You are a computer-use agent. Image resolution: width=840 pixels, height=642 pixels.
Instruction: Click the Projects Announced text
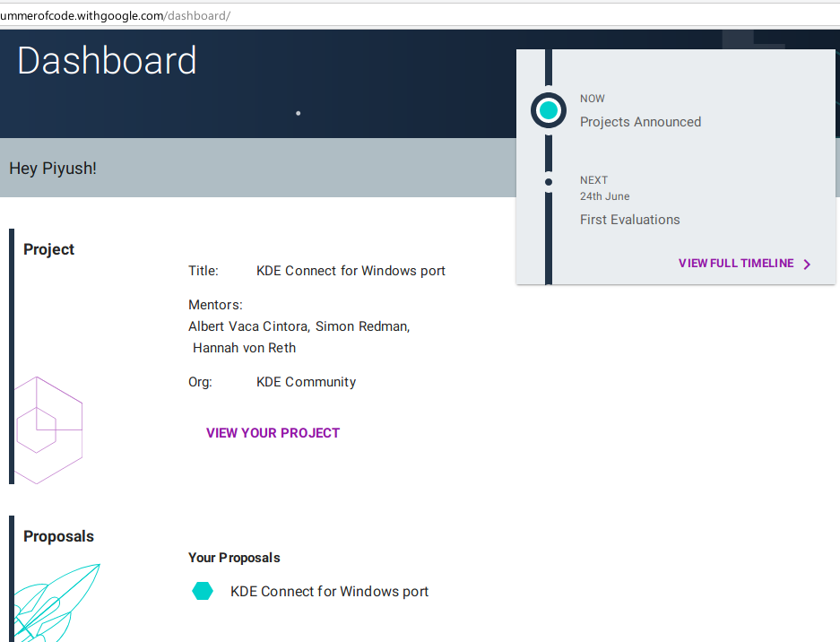640,122
